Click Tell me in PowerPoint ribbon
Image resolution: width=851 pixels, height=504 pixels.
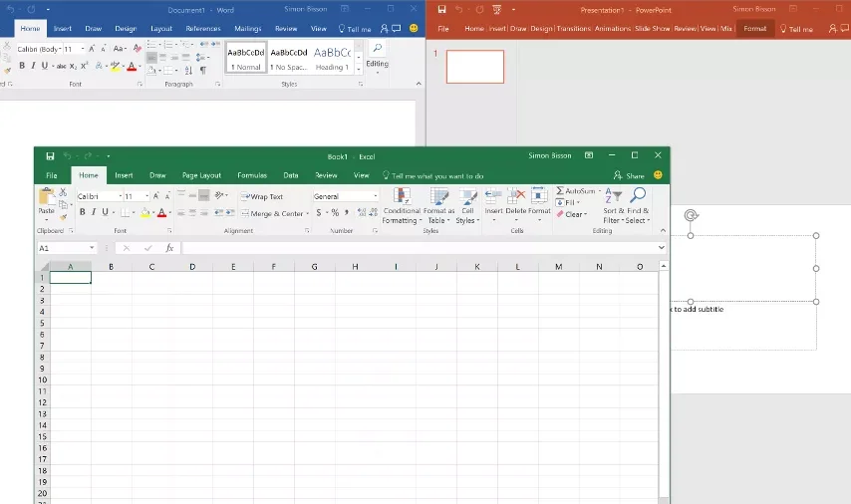(x=796, y=29)
